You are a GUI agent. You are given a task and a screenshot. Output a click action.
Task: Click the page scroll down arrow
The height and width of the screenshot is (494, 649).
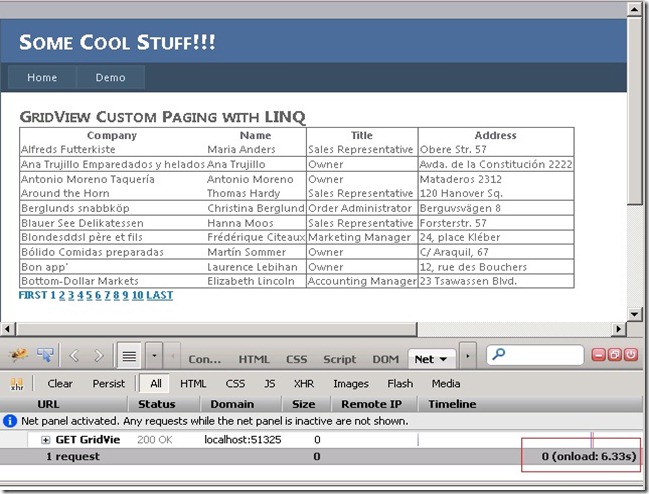(634, 314)
